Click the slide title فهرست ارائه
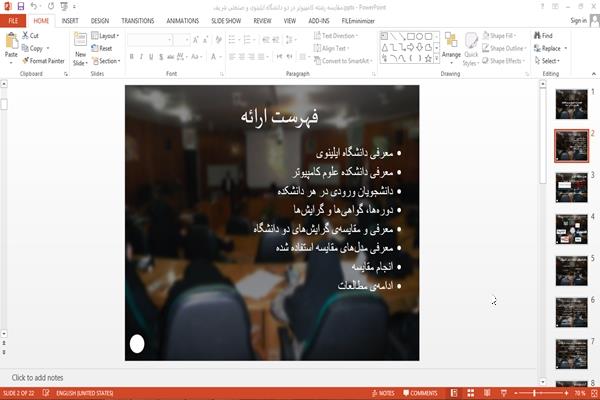This screenshot has width=600, height=400. point(279,117)
